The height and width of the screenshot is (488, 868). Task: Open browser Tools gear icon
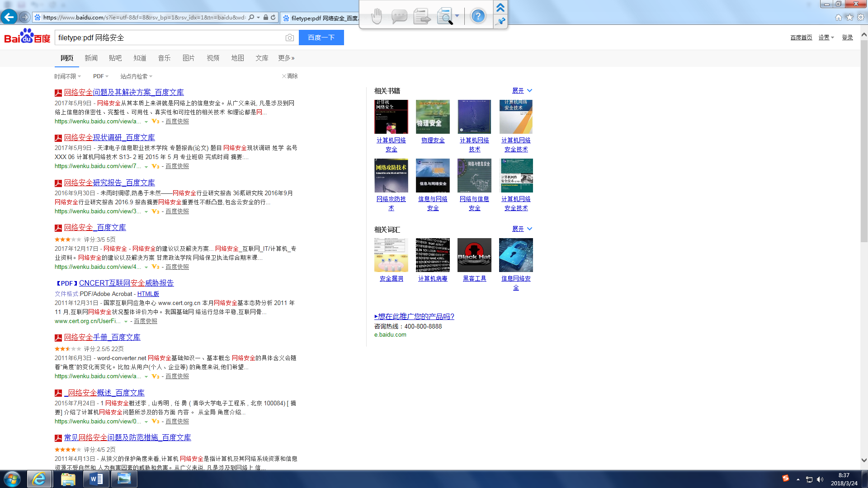pyautogui.click(x=861, y=18)
